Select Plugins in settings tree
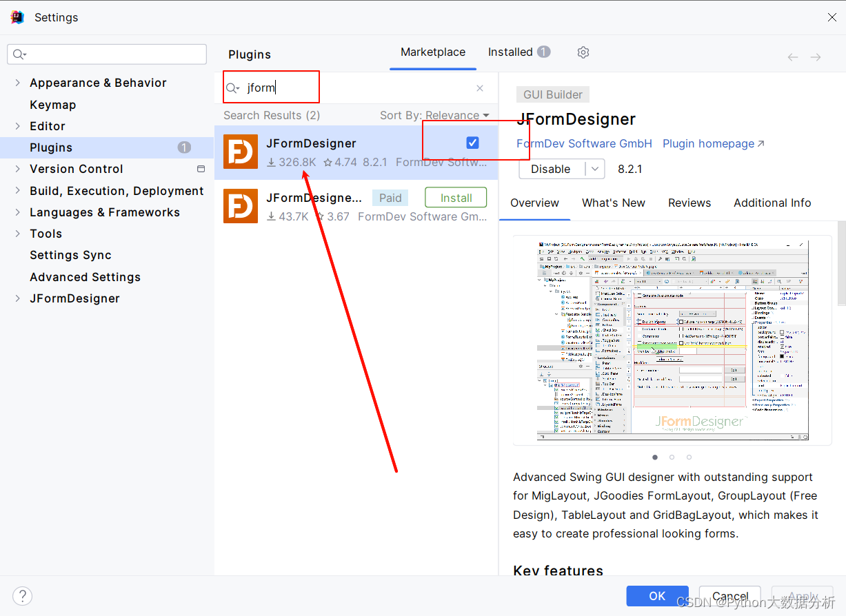 pos(107,147)
